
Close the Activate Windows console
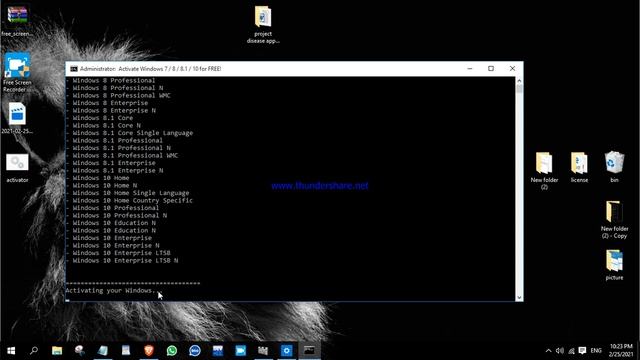[512, 69]
